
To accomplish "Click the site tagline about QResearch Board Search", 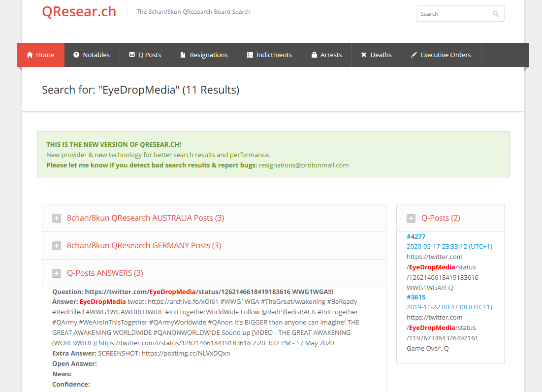I will [x=193, y=12].
